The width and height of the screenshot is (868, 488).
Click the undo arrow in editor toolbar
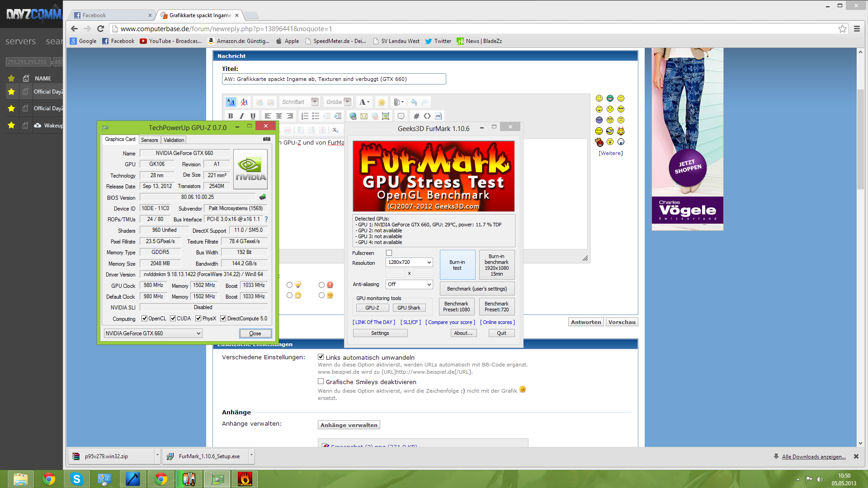tap(414, 102)
